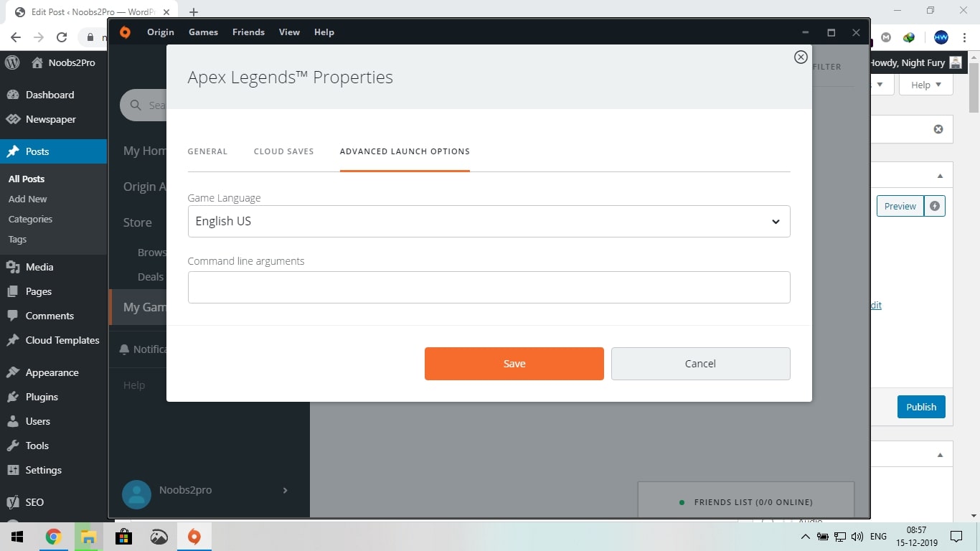This screenshot has width=980, height=551.
Task: Click Howdy, Night Fury account menu
Action: [915, 62]
